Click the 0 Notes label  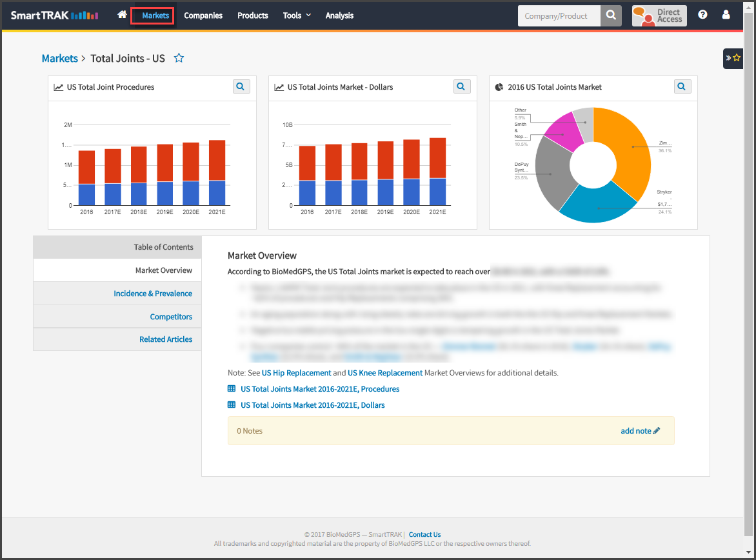click(250, 431)
